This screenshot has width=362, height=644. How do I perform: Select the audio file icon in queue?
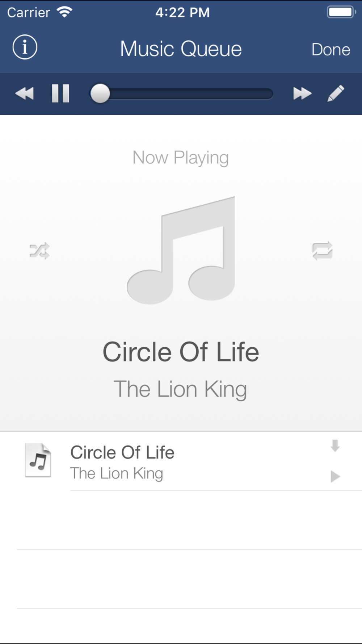38,460
